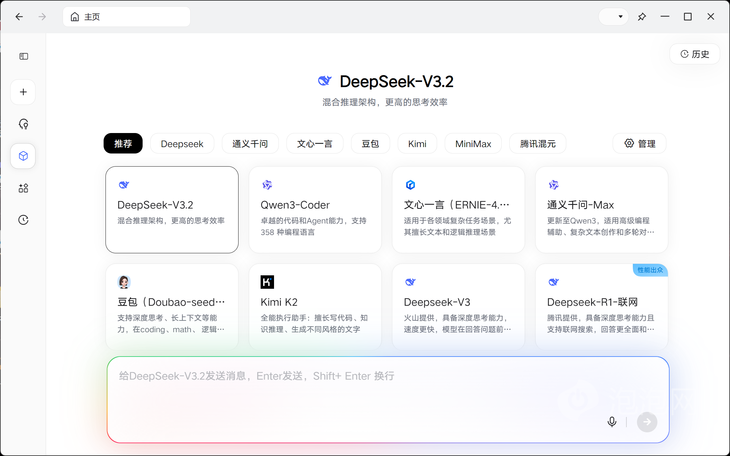Select the Qwen3-Coder model card

click(x=315, y=210)
